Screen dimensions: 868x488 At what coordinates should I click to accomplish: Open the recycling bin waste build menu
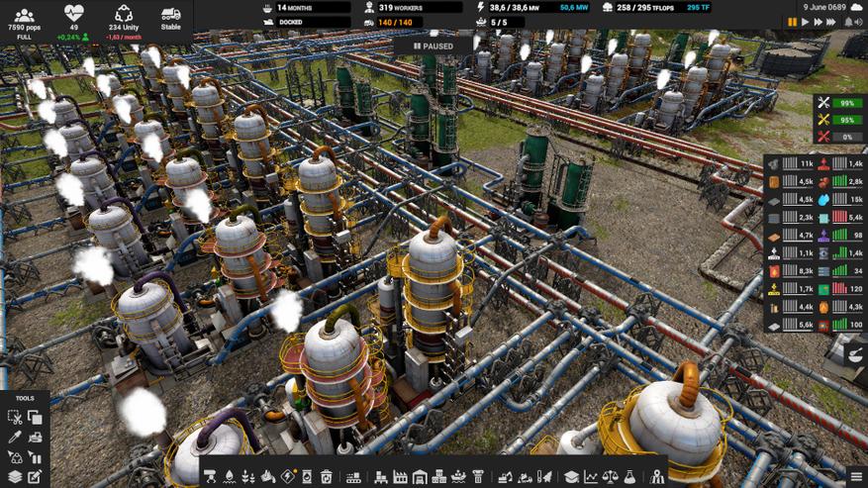(x=327, y=476)
